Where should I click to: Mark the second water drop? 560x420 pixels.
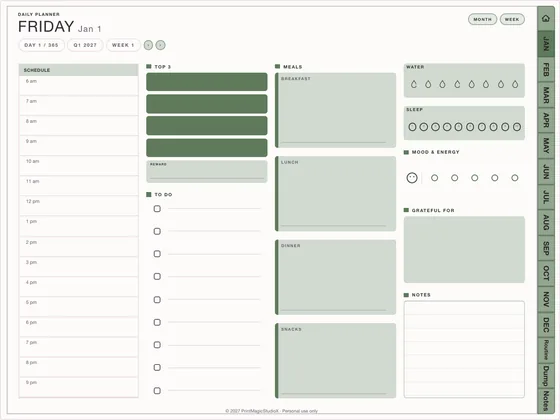428,84
